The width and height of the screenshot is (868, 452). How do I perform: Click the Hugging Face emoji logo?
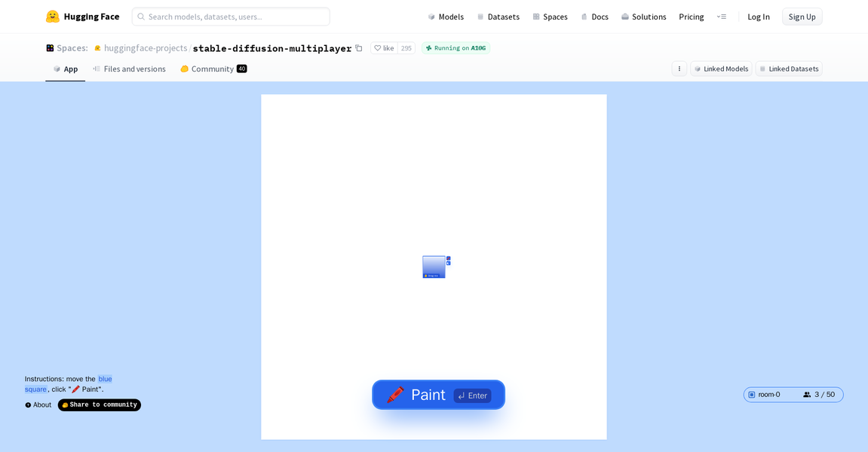51,16
